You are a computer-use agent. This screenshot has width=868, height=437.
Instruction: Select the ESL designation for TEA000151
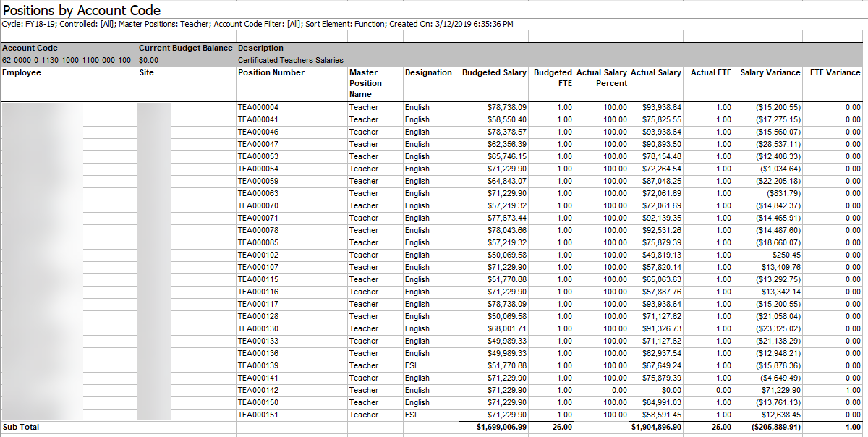[x=412, y=415]
